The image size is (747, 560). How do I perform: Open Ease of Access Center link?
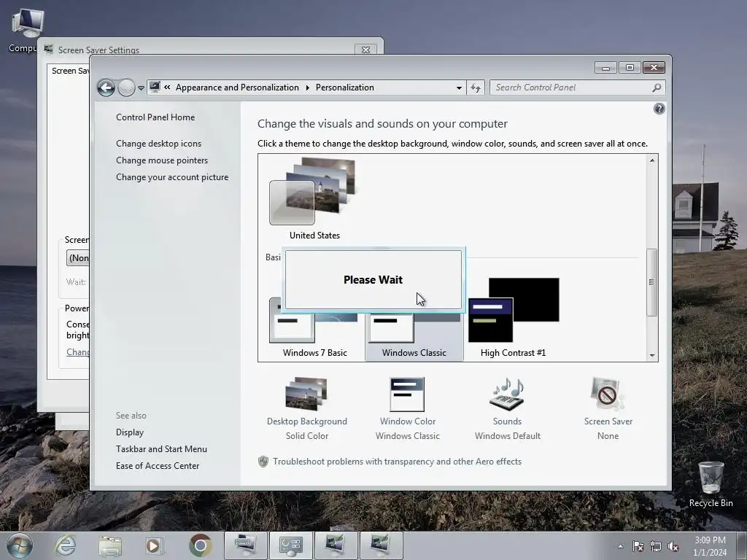(158, 466)
